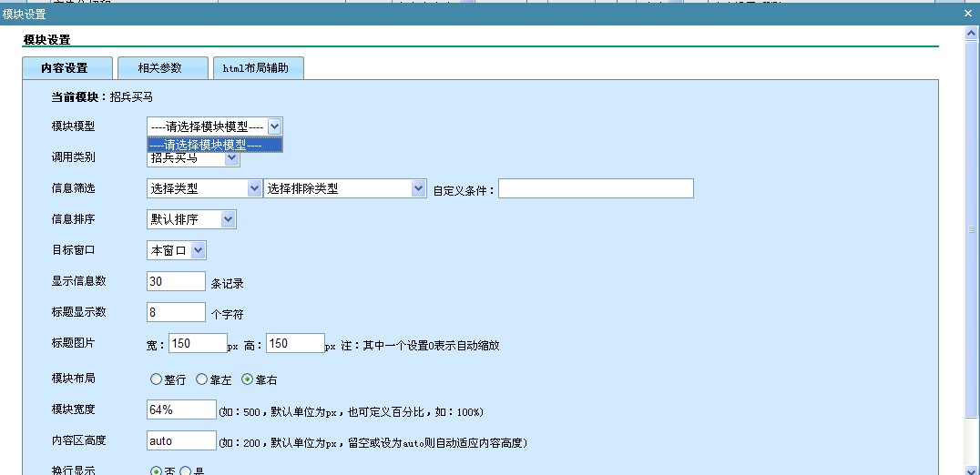
Task: Close the 模块设置 dialog window
Action: click(x=967, y=14)
